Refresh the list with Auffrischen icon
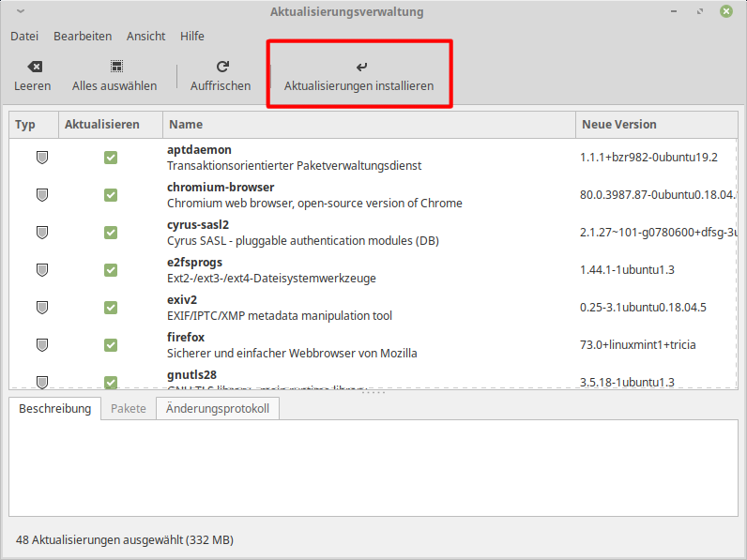 click(x=221, y=67)
